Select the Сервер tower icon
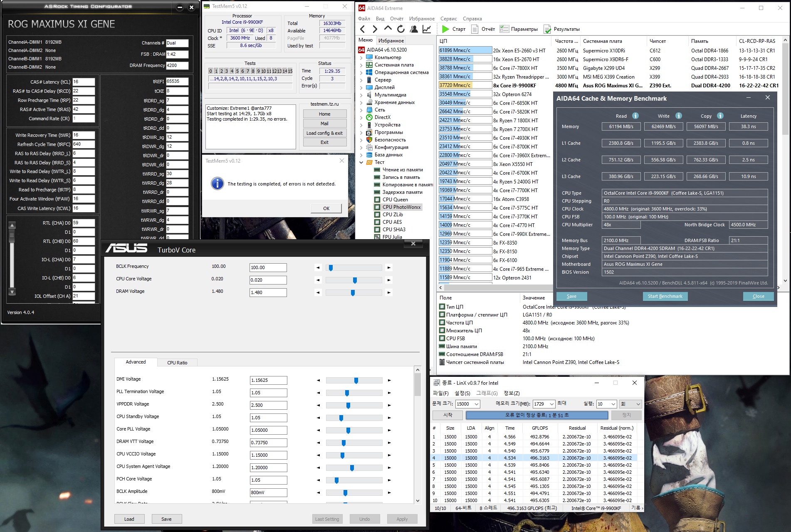 click(369, 80)
